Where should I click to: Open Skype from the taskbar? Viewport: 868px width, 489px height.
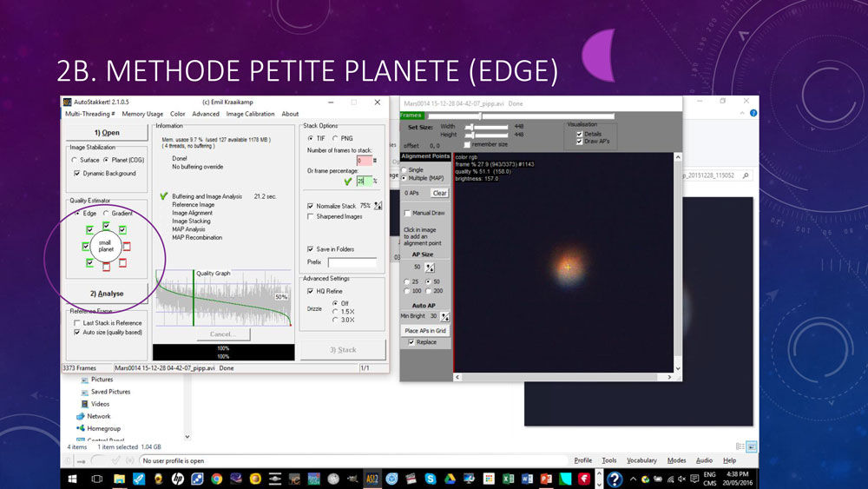pos(431,479)
